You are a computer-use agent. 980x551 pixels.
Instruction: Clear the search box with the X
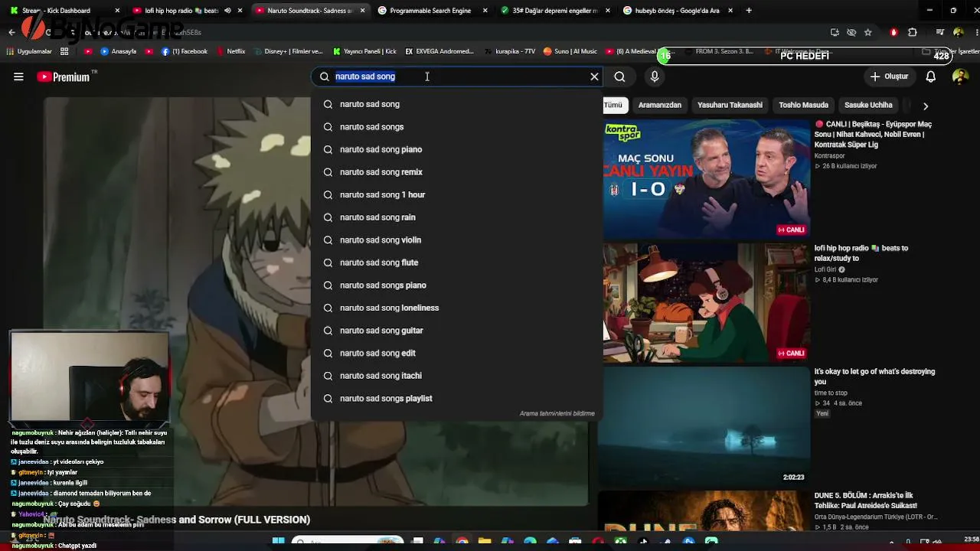pos(594,77)
